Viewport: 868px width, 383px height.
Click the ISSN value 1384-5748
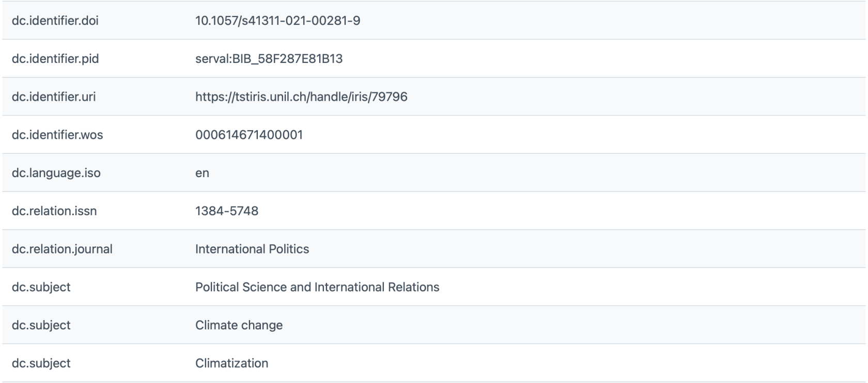coord(226,211)
